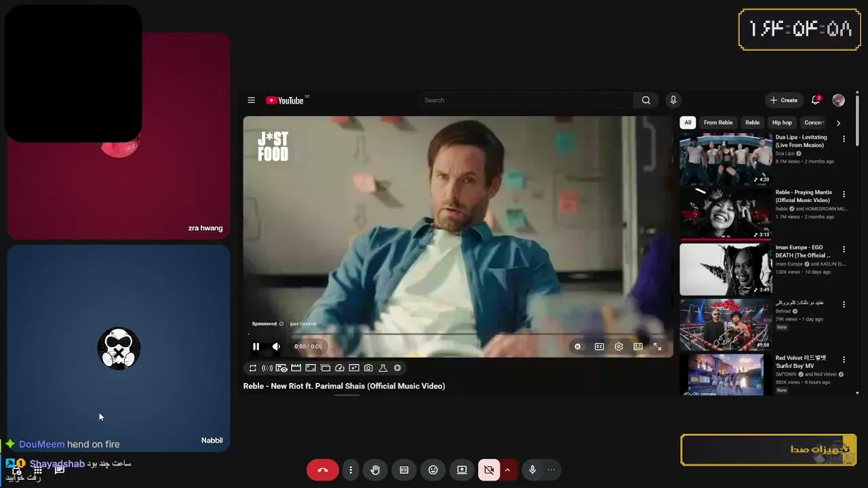Image resolution: width=868 pixels, height=488 pixels.
Task: Open options menu for EGO DEATH video
Action: point(844,249)
